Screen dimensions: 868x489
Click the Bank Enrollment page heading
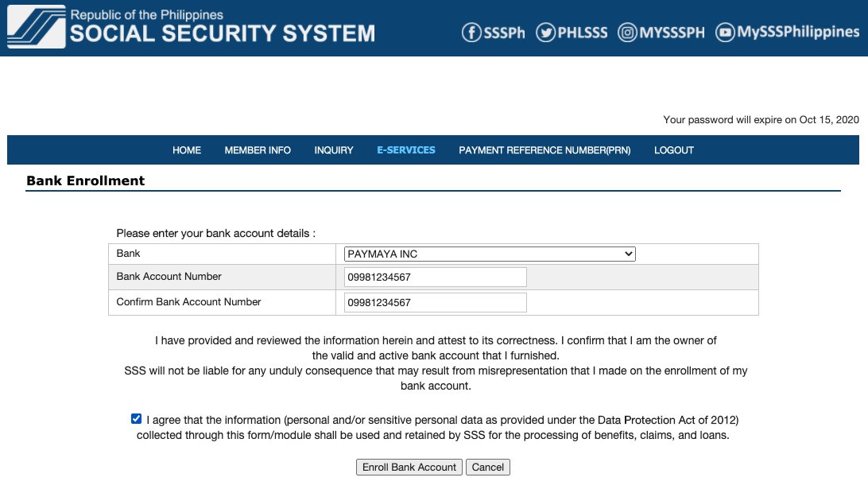tap(86, 180)
